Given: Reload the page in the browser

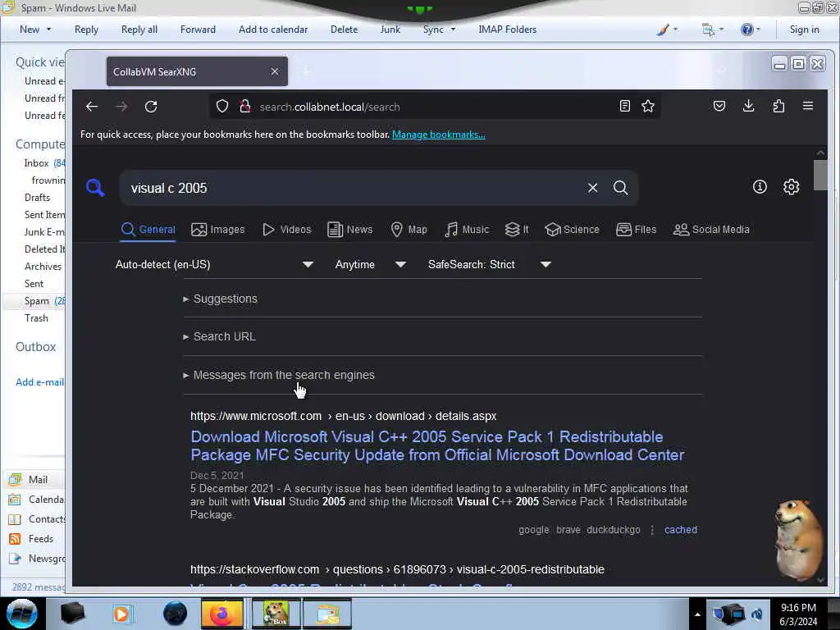Looking at the screenshot, I should click(x=151, y=107).
